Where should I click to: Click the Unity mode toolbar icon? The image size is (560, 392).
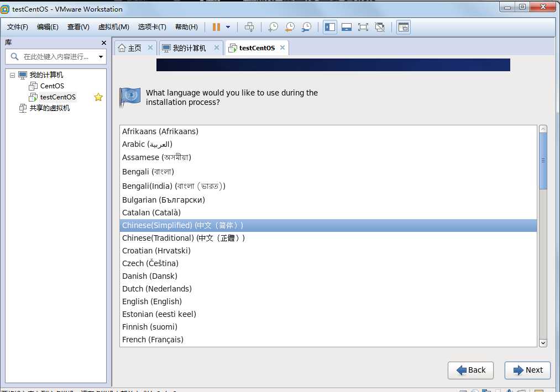point(380,27)
